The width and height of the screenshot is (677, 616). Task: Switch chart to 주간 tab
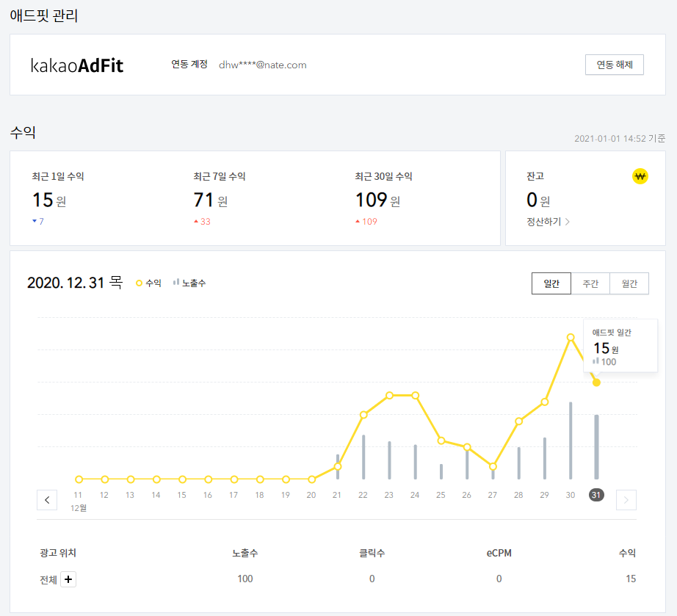590,283
